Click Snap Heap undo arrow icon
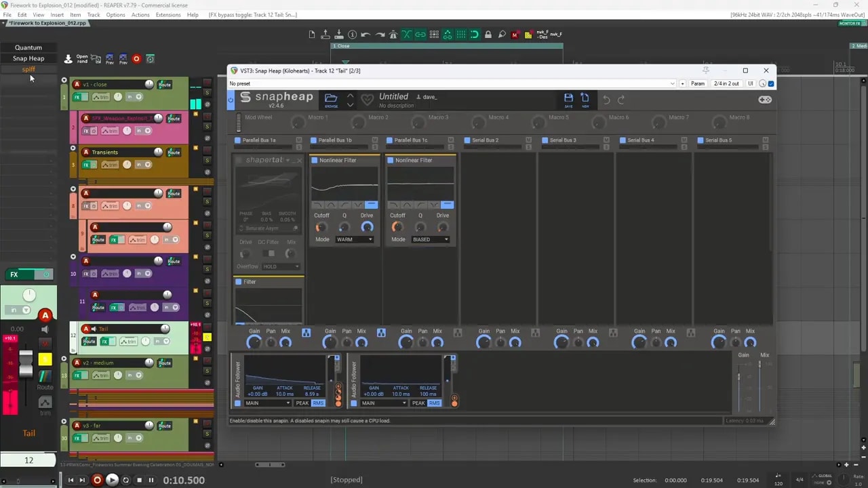Screen dimensions: 868x488 click(606, 100)
